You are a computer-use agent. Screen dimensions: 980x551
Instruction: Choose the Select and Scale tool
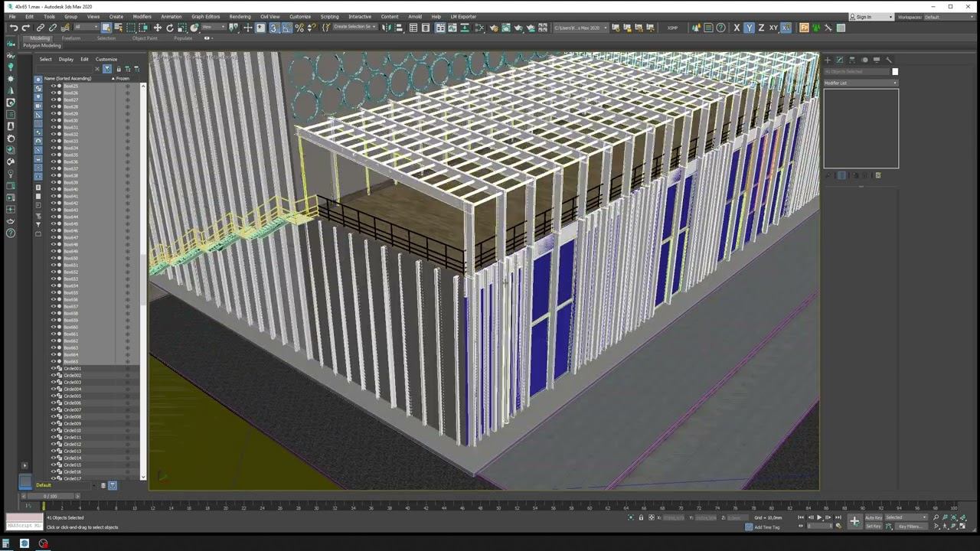point(181,28)
